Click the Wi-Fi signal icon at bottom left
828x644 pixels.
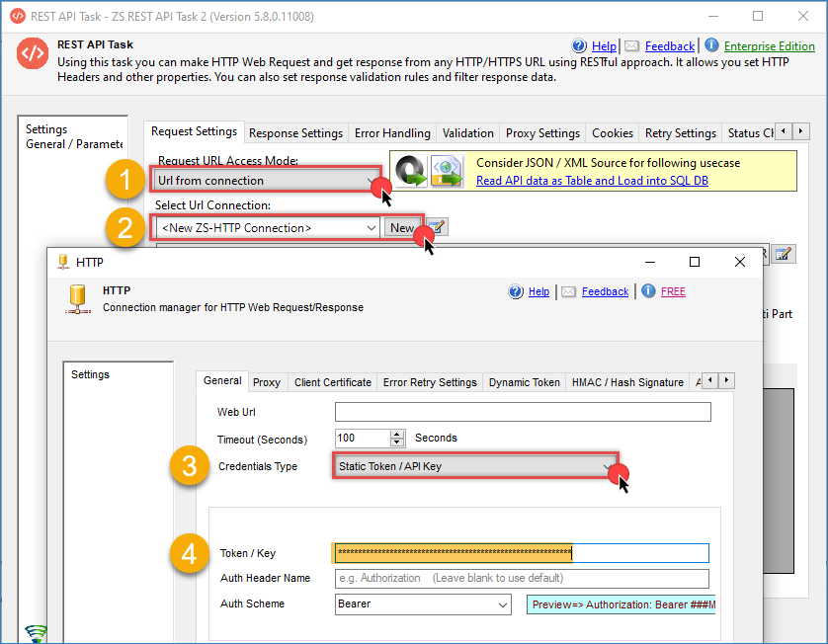tap(37, 633)
